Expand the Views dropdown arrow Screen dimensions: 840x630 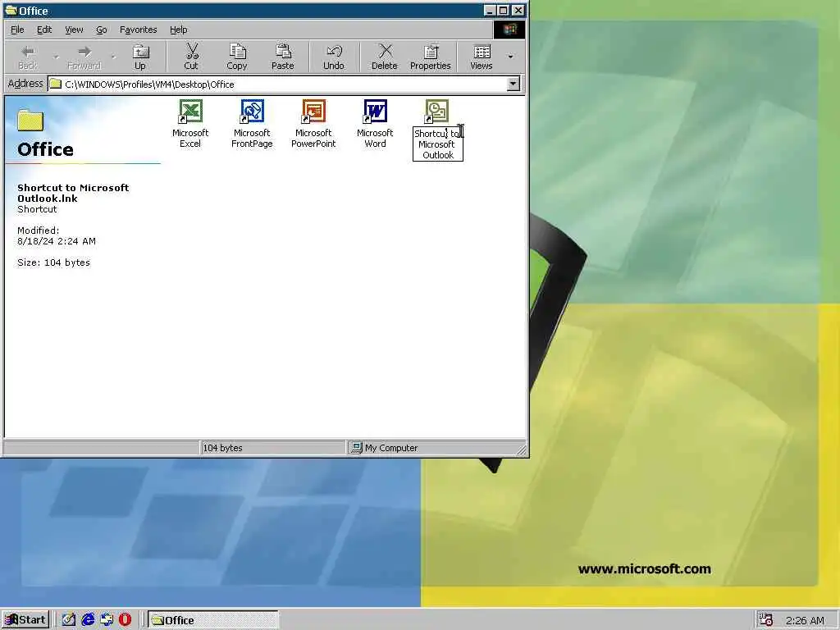(510, 57)
